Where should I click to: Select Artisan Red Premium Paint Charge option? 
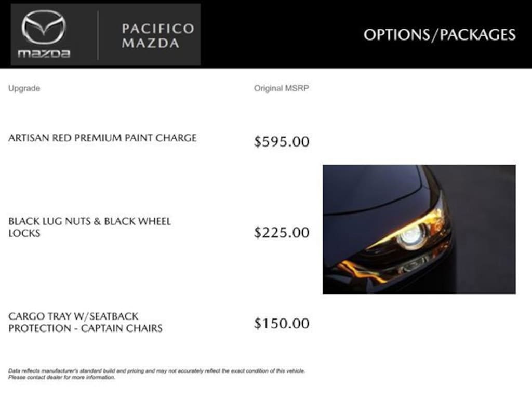(x=102, y=138)
